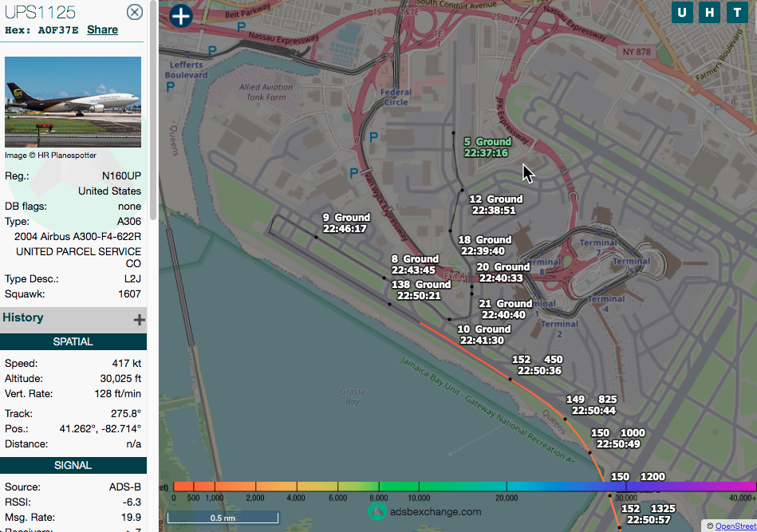757x532 pixels.
Task: Open the OpenStreetMap attribution link
Action: click(x=735, y=526)
